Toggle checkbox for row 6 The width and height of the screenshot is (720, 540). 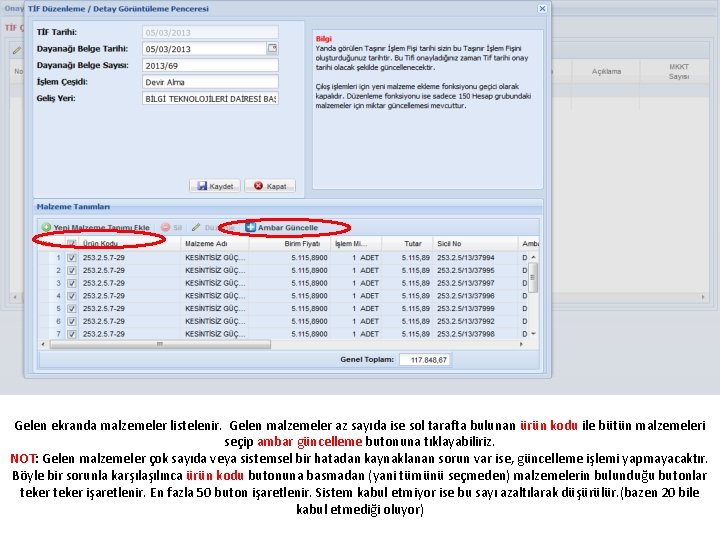[x=72, y=321]
